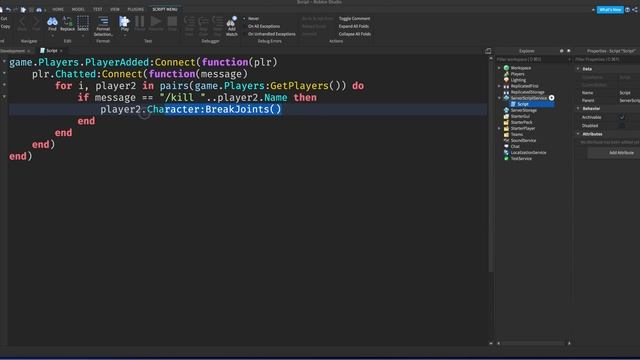Click the Teams icon in Explorer

tap(506, 134)
